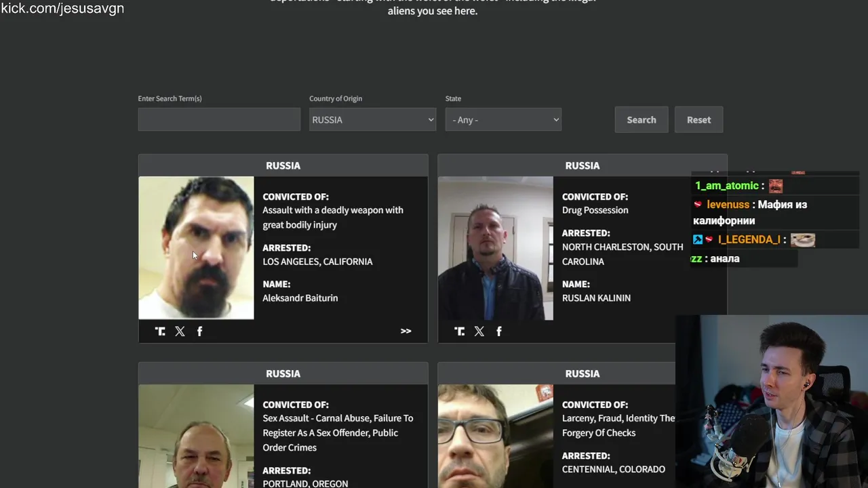Share Ruslan Kalinin card on X
Screen dimensions: 868x488
tap(479, 331)
